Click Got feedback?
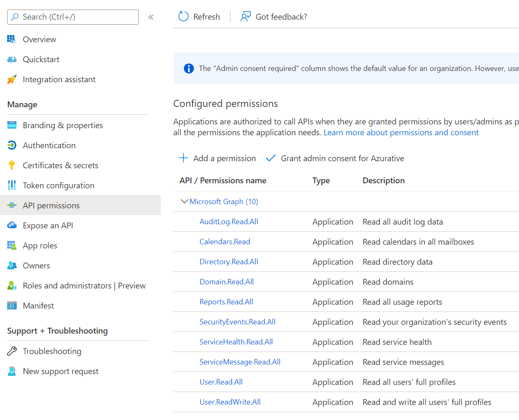 coord(281,17)
